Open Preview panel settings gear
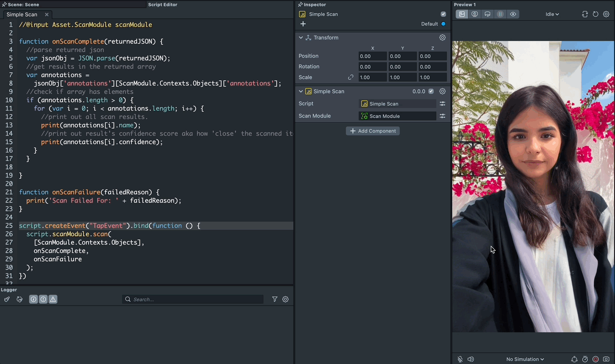 606,14
